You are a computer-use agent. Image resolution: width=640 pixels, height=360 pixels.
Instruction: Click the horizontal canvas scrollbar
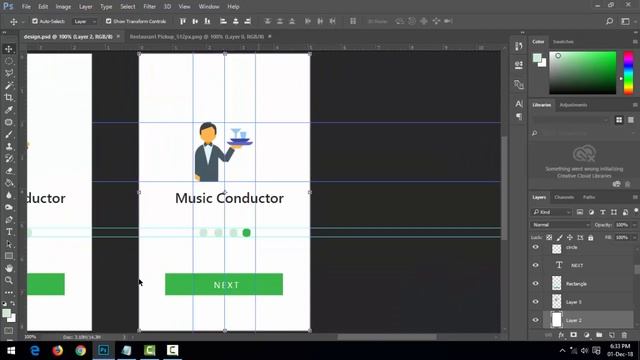[387, 337]
